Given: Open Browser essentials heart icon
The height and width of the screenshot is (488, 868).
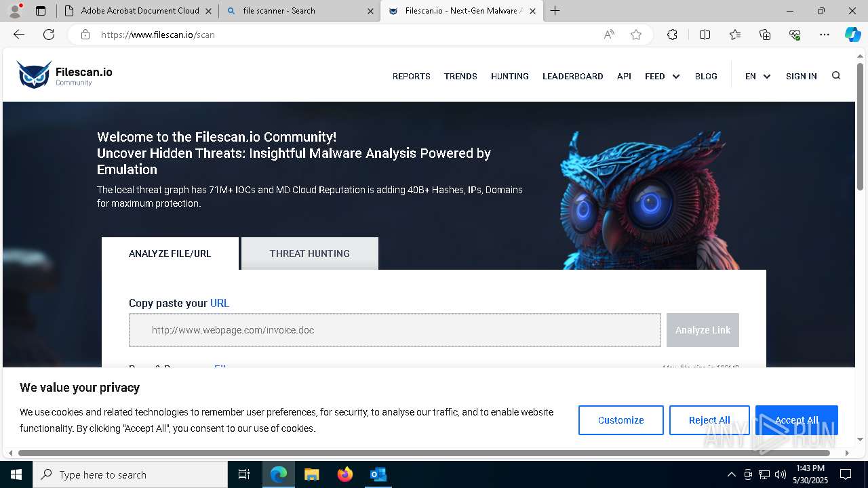Looking at the screenshot, I should click(x=795, y=35).
